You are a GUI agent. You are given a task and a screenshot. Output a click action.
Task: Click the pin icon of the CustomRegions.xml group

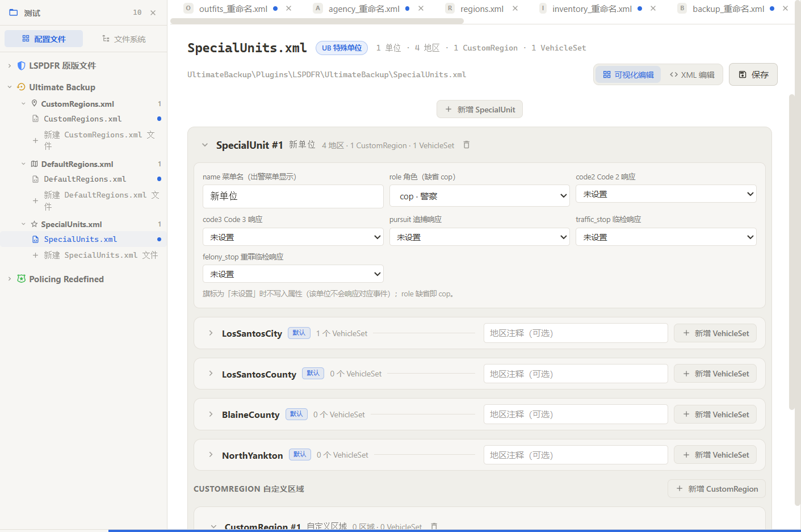coord(34,103)
